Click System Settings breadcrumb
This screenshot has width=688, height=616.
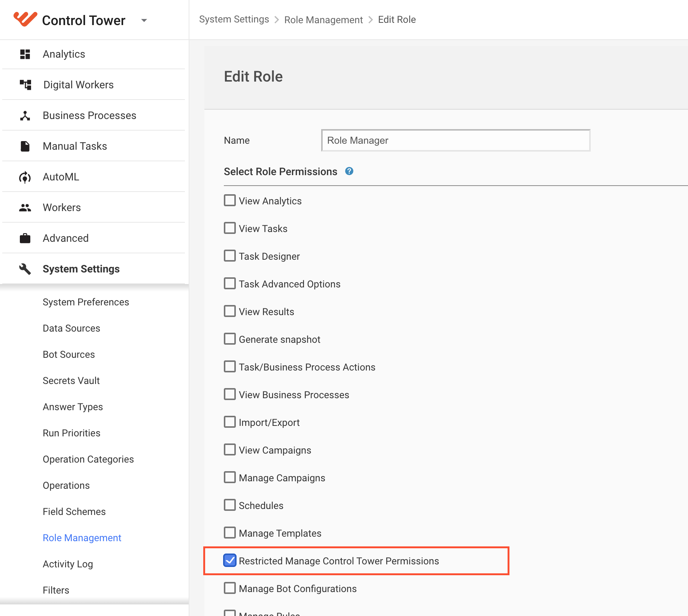234,19
